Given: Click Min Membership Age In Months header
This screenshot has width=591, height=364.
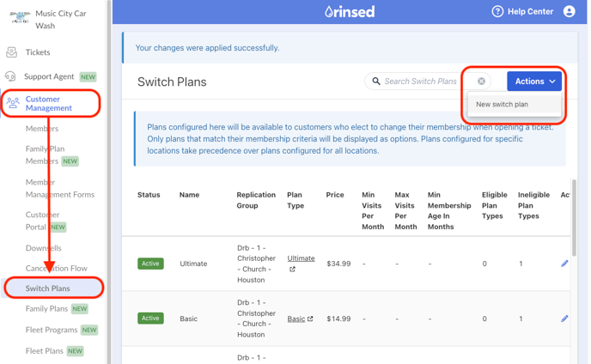Looking at the screenshot, I should (x=449, y=210).
